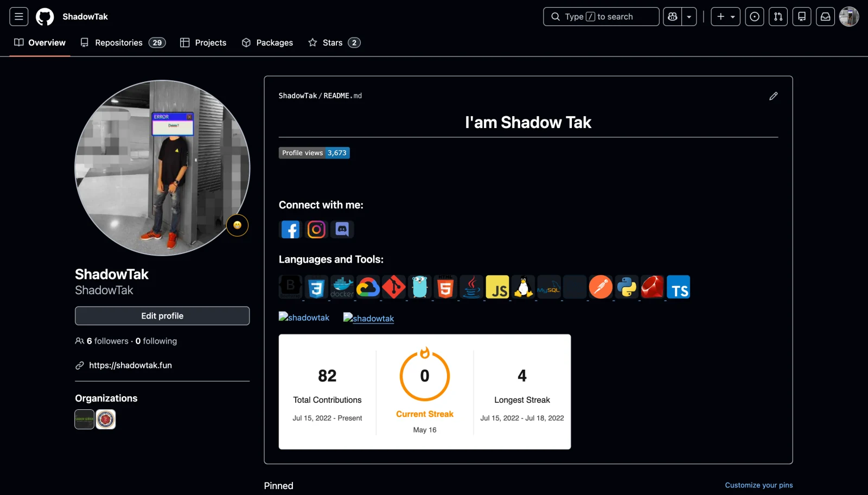The width and height of the screenshot is (868, 495).
Task: Open the Issues icon in header
Action: [x=755, y=17]
